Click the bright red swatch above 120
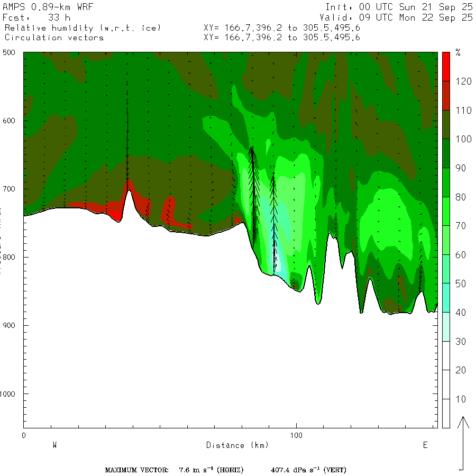476x476 pixels. click(446, 67)
